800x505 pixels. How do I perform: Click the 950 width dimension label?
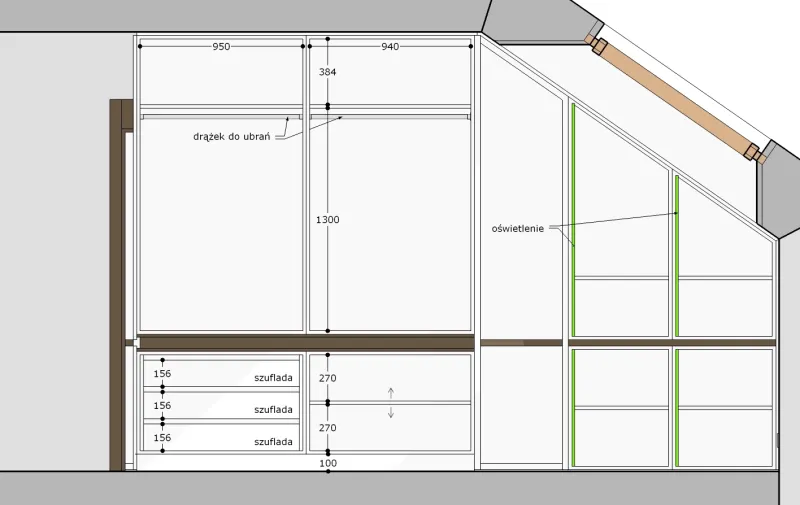coord(221,46)
